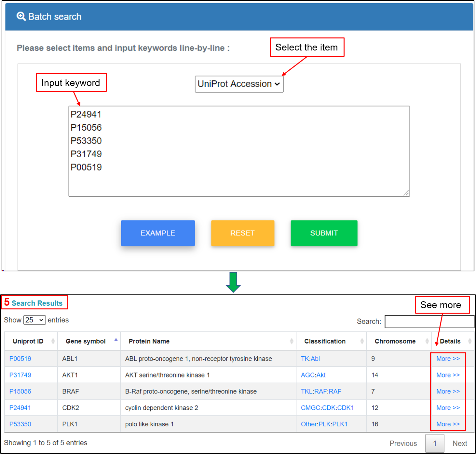Viewport: 476px width, 454px height.
Task: Go to page 1 of results
Action: point(434,443)
